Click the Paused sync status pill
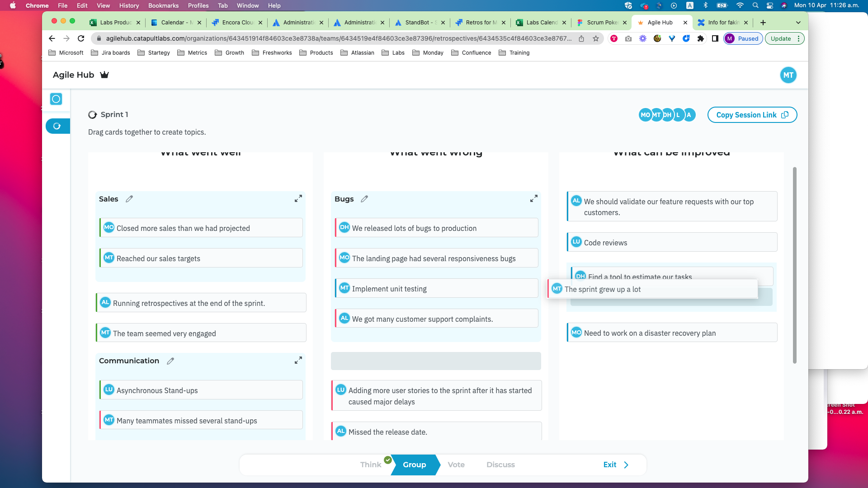Screen dimensions: 868x488 tap(743, 38)
